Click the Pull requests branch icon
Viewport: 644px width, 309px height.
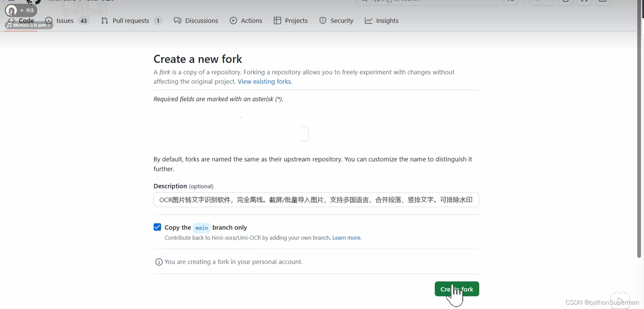tap(105, 21)
